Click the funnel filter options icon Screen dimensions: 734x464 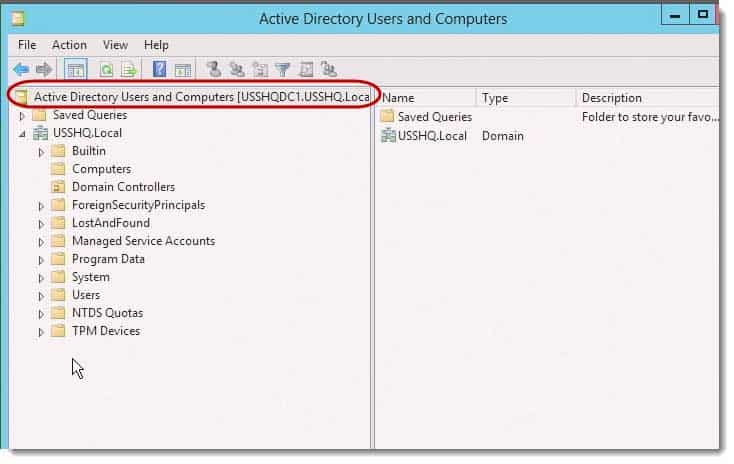coord(283,70)
